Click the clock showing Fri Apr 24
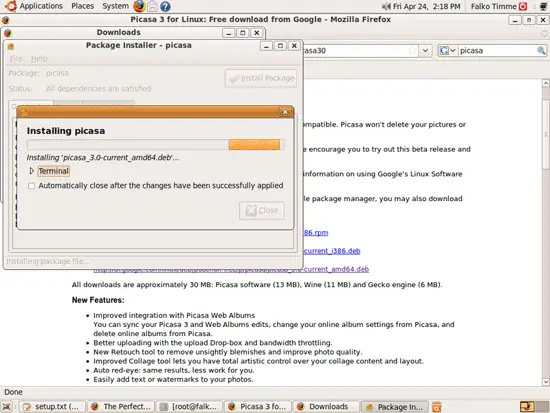 (x=427, y=6)
